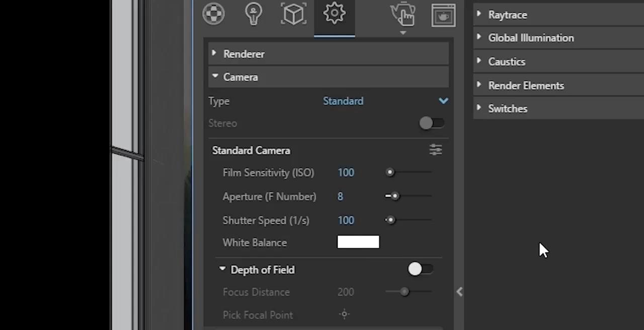
Task: Click the Film Sensitivity ISO value field
Action: pos(346,173)
